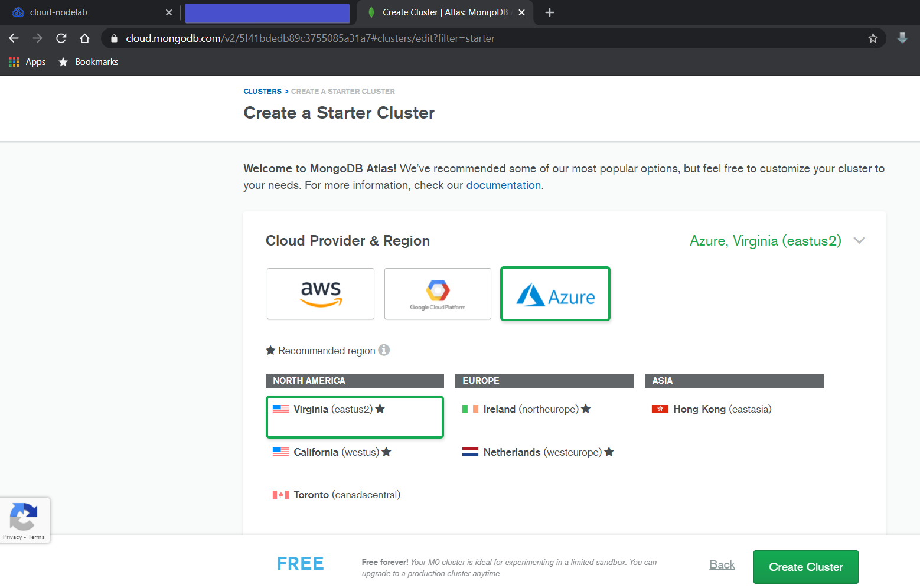Select Google Cloud Platform provider
The height and width of the screenshot is (588, 920).
(x=438, y=293)
